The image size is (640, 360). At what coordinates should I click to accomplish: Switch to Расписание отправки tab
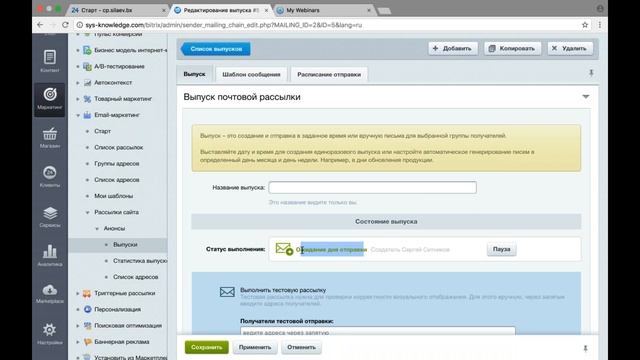[329, 74]
